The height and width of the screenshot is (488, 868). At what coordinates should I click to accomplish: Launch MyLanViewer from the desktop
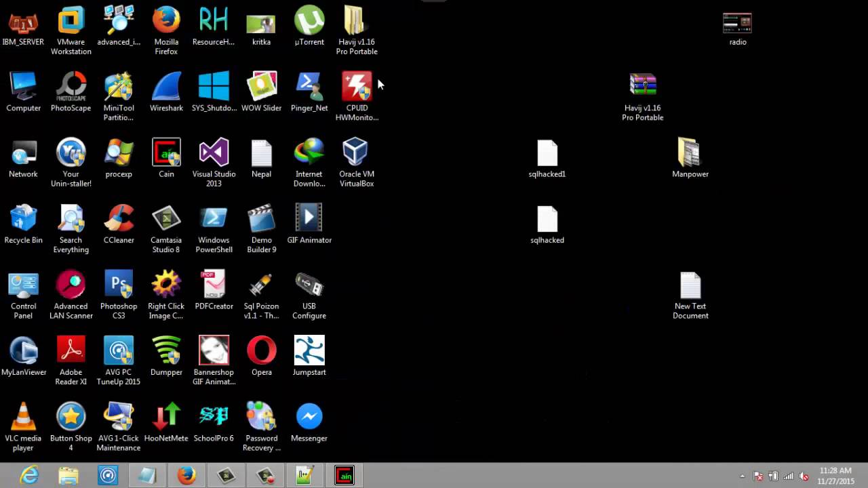click(x=23, y=357)
